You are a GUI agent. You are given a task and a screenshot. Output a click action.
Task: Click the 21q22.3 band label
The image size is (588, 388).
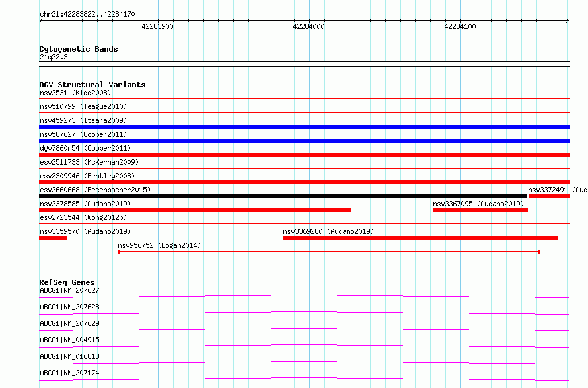pos(54,57)
